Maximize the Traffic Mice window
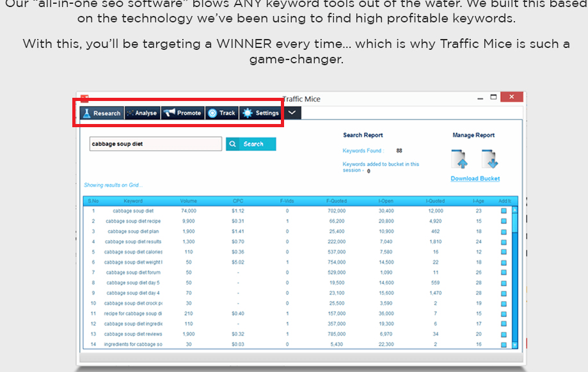Screen dimensions: 588x372 (493, 97)
